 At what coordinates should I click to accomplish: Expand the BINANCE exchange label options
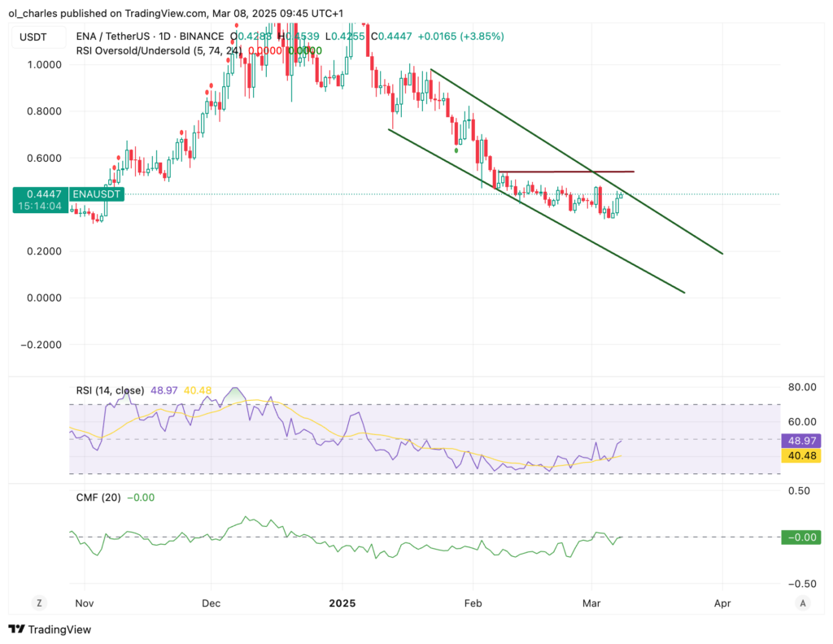200,37
